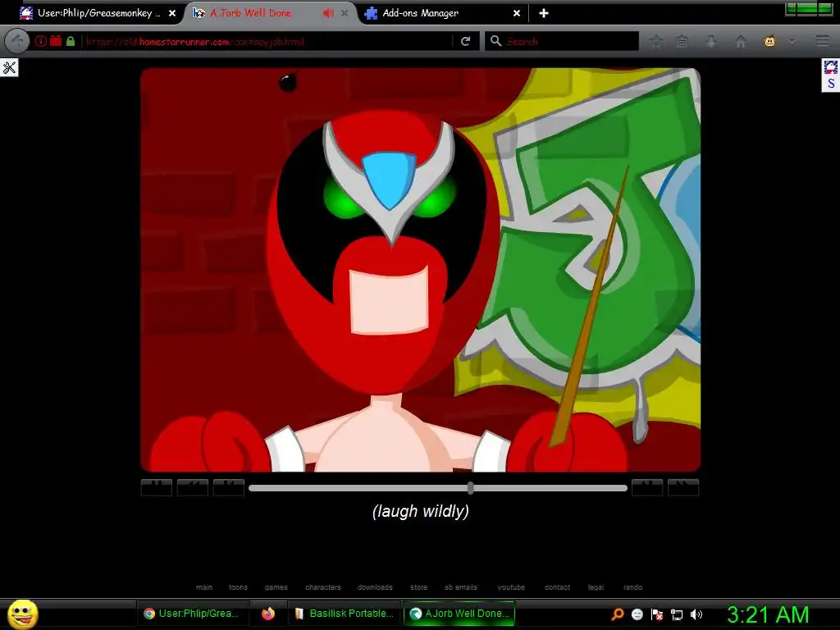Viewport: 840px width, 630px height.
Task: Click the magnifier icon in the search box
Action: point(496,41)
